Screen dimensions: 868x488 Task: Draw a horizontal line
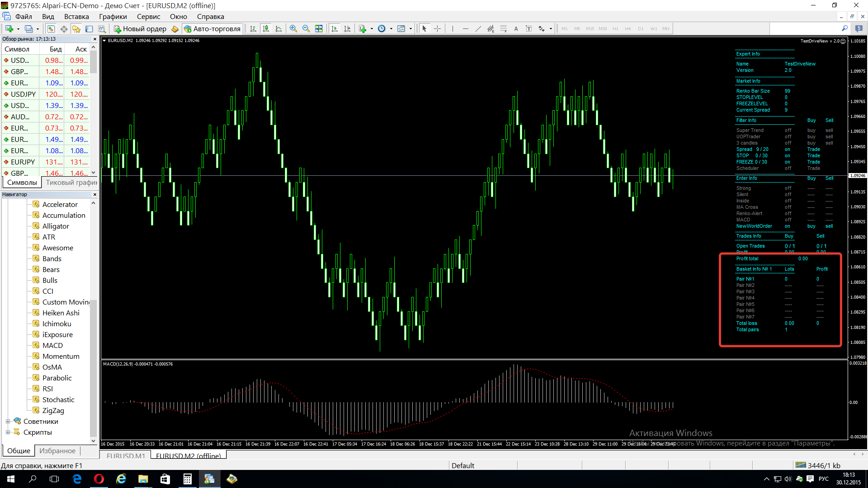(465, 28)
